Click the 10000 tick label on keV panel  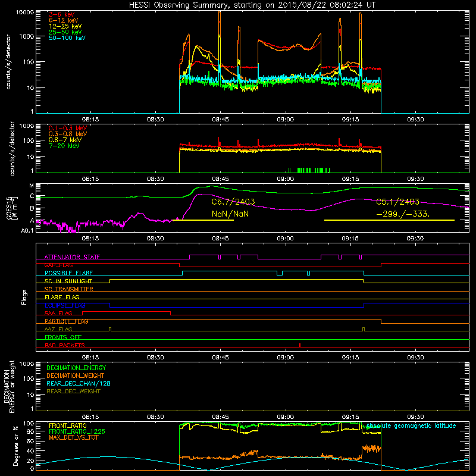click(x=25, y=12)
